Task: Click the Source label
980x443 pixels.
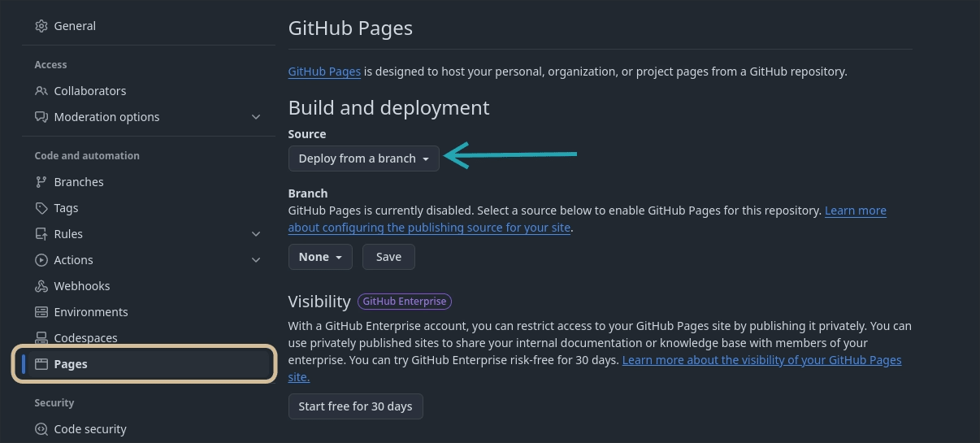Action: pos(307,134)
